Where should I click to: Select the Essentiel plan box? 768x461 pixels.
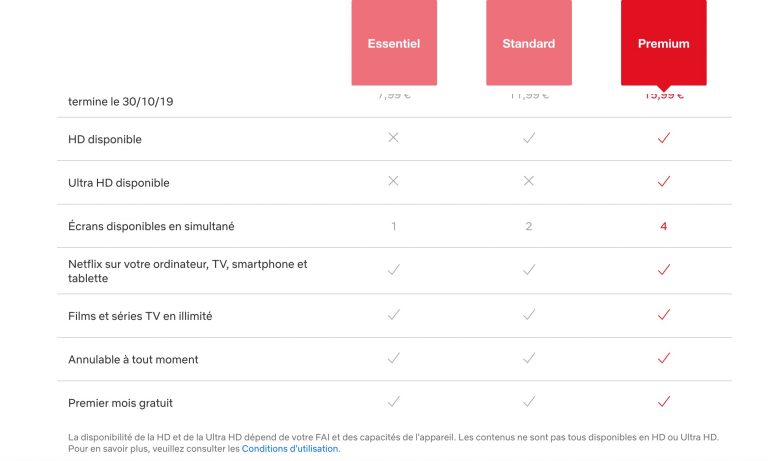point(393,43)
